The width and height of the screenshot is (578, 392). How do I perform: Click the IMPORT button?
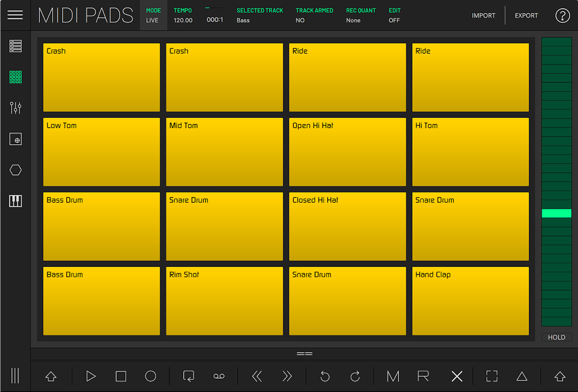[x=483, y=15]
